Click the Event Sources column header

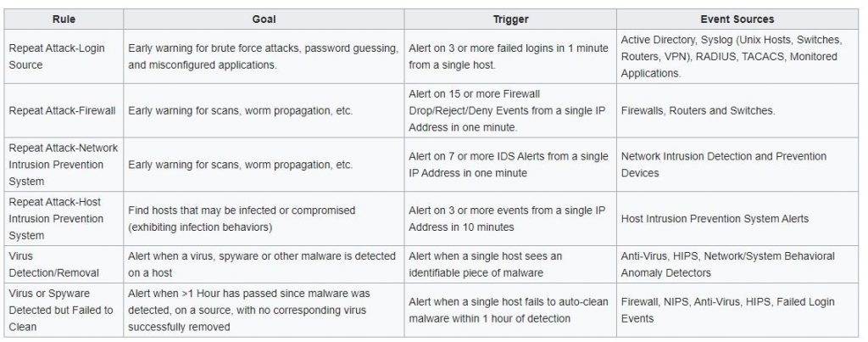[x=737, y=20]
